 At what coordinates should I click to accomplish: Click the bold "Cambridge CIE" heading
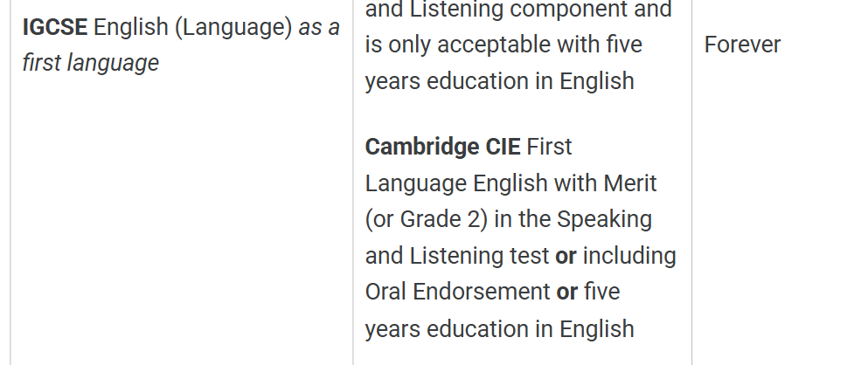442,147
